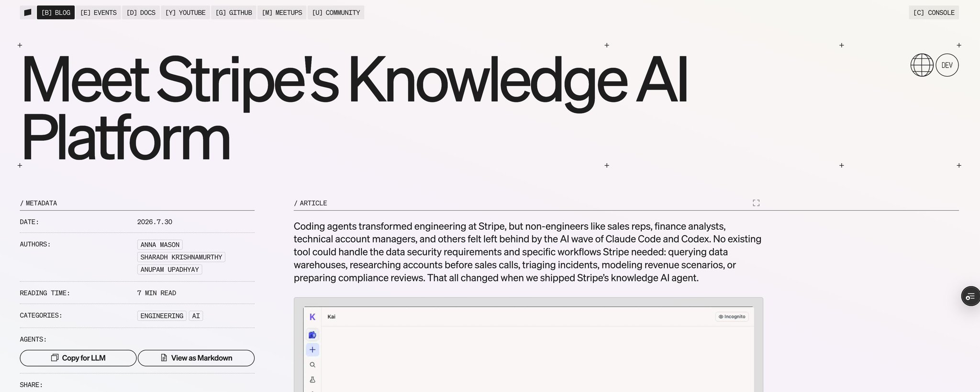Click the 'CATEGORIES:' label
980x392 pixels.
pos(41,315)
